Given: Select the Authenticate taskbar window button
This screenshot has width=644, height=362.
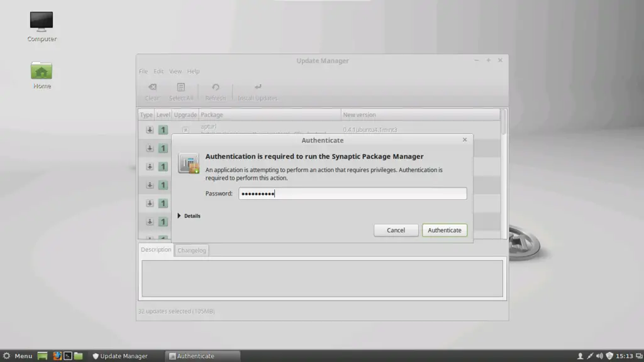Looking at the screenshot, I should point(203,356).
